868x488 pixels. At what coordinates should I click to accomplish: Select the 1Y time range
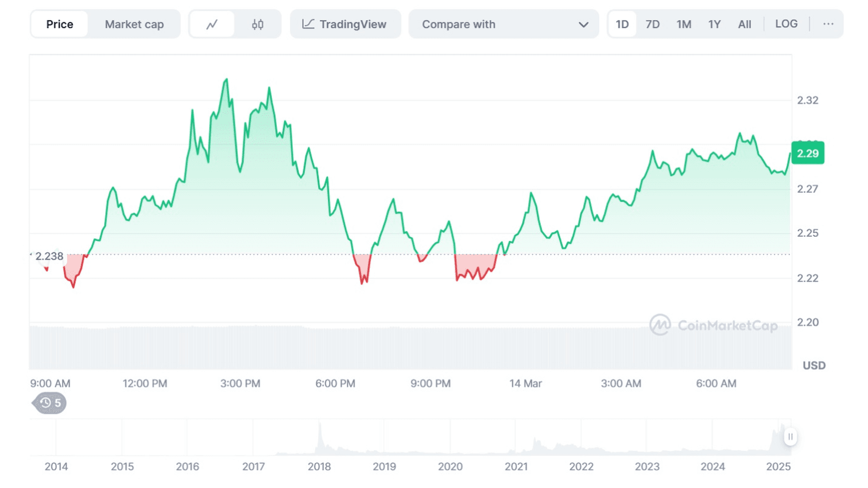point(714,24)
